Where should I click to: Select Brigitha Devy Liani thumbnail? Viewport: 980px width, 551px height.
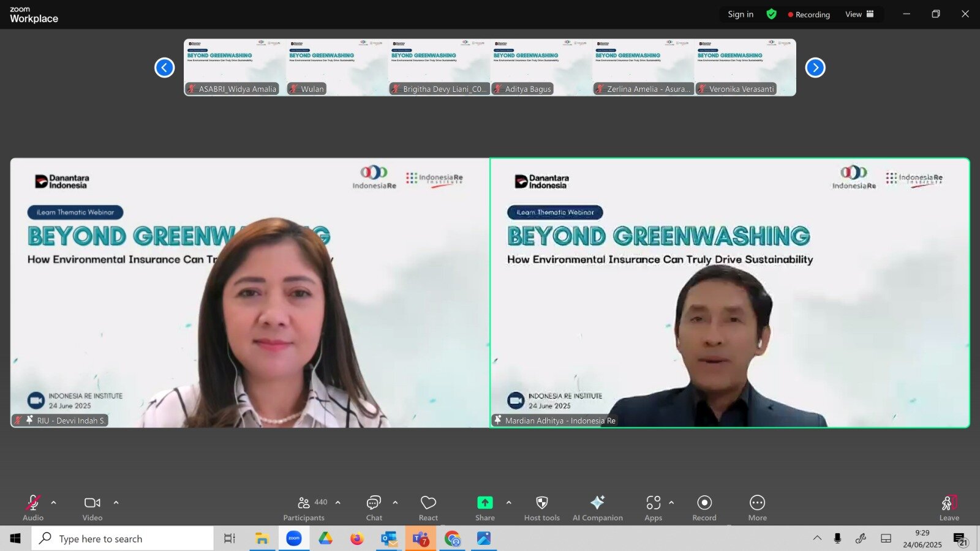pos(439,67)
